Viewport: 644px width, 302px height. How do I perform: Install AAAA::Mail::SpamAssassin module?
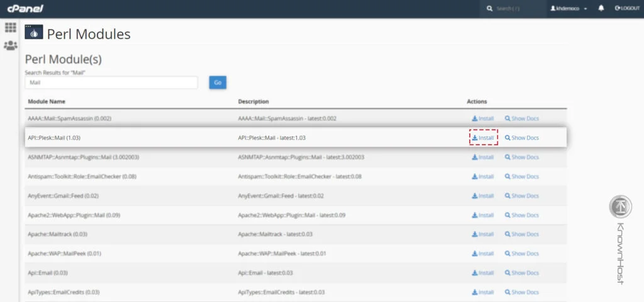(x=482, y=118)
